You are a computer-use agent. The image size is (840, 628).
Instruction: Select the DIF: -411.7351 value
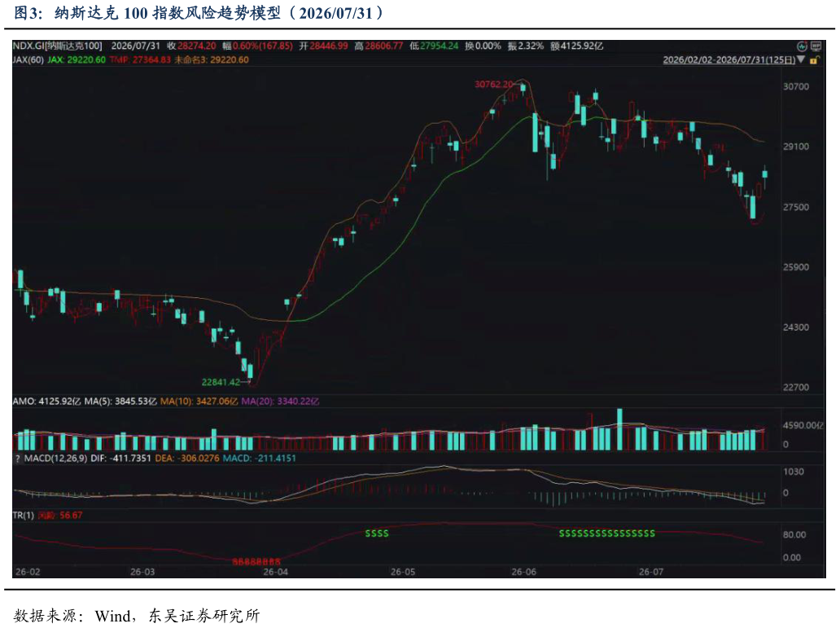pos(121,459)
